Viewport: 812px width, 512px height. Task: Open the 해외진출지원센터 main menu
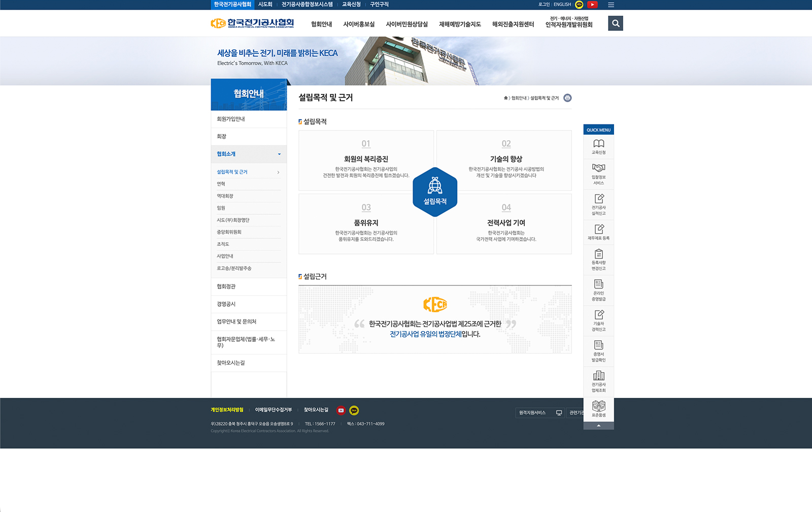pos(513,24)
